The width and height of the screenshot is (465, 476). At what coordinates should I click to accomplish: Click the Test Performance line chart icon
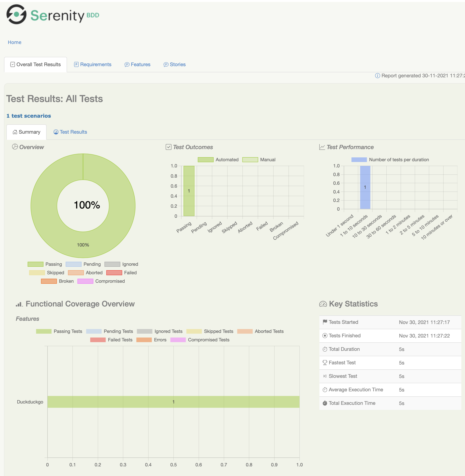coord(322,147)
